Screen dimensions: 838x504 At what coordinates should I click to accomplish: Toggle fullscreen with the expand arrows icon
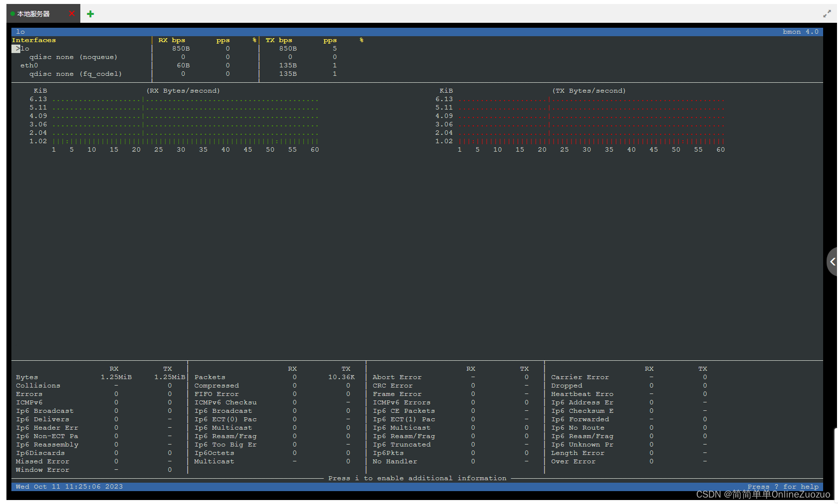827,14
